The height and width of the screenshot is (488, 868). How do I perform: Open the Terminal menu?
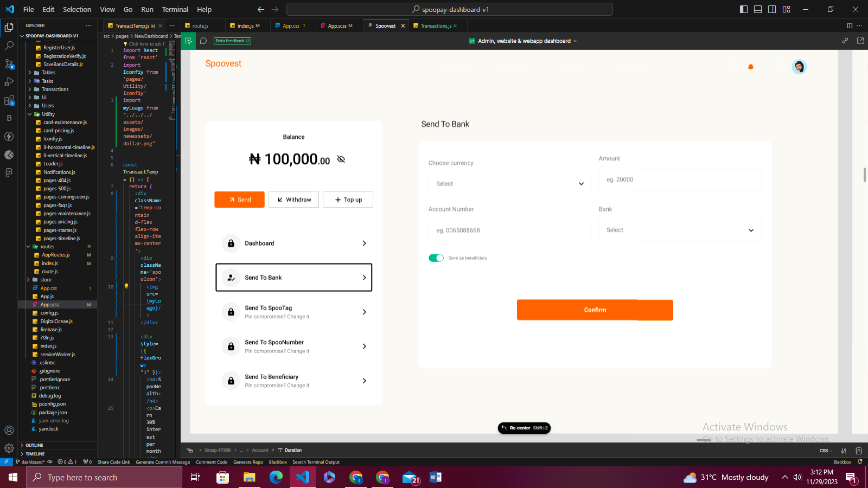(x=175, y=9)
